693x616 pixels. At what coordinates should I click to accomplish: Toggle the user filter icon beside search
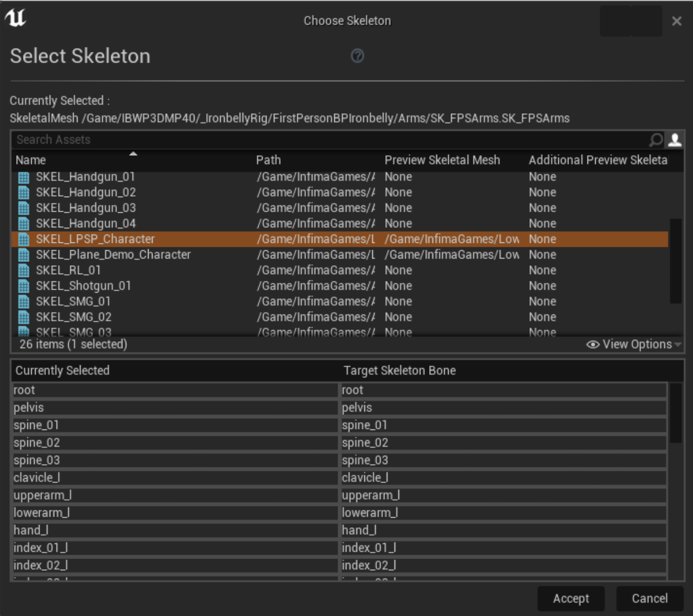coord(675,140)
